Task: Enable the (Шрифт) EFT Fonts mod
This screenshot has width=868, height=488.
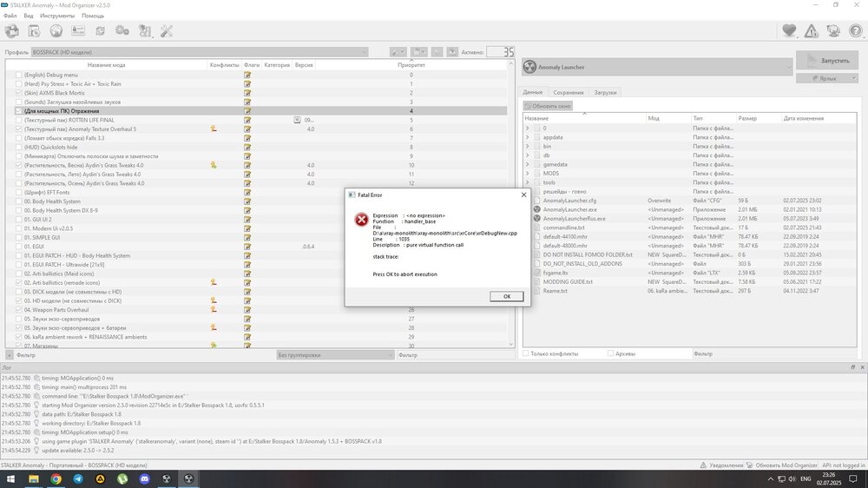Action: pyautogui.click(x=19, y=192)
